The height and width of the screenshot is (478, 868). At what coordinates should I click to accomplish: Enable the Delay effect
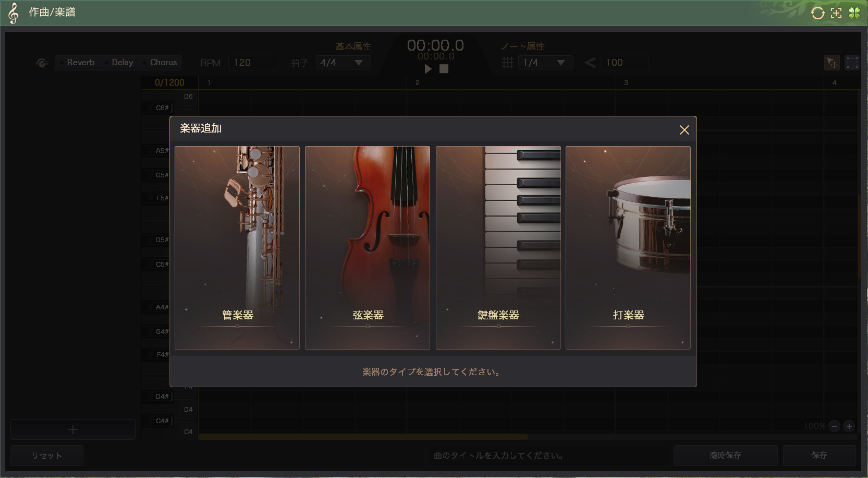click(122, 63)
